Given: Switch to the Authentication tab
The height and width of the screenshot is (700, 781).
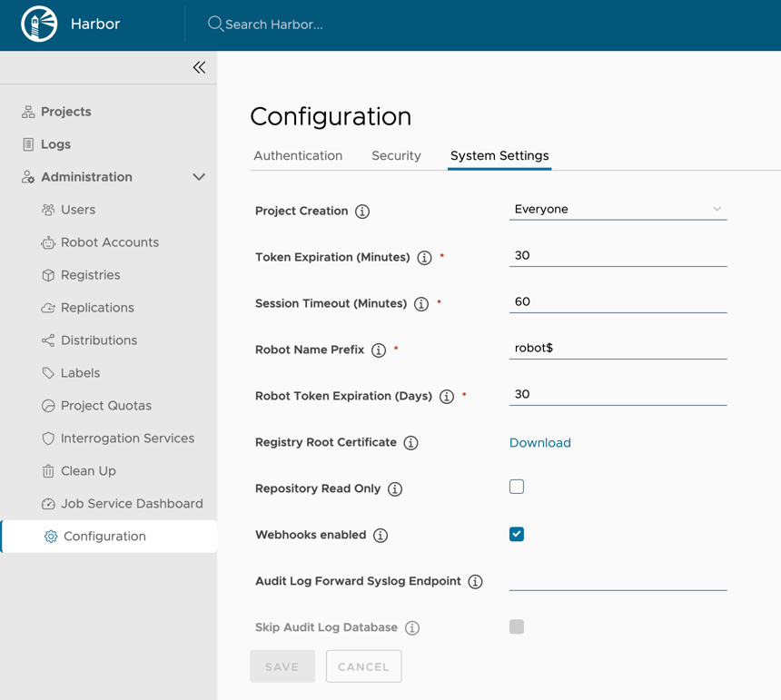Looking at the screenshot, I should click(298, 156).
